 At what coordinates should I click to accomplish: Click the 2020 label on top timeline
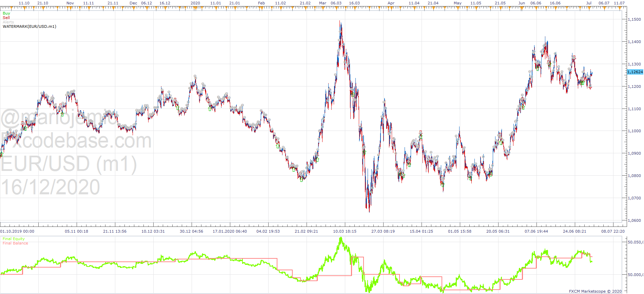195,3
